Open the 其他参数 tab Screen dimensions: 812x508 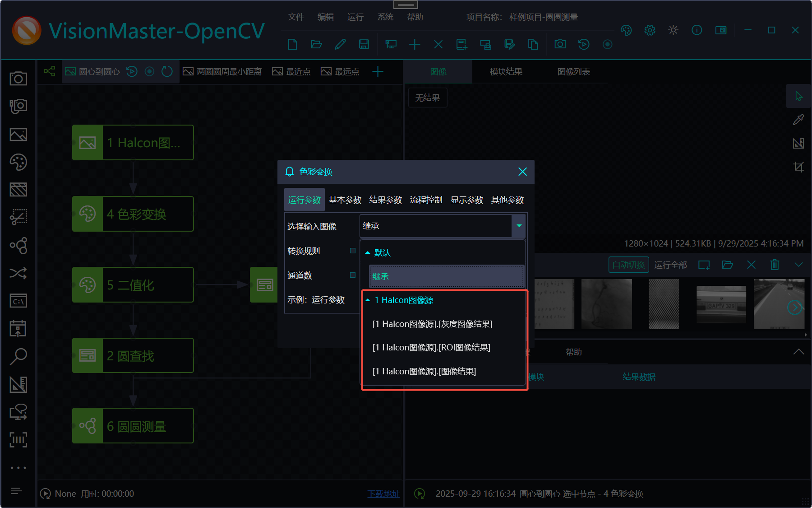[507, 200]
